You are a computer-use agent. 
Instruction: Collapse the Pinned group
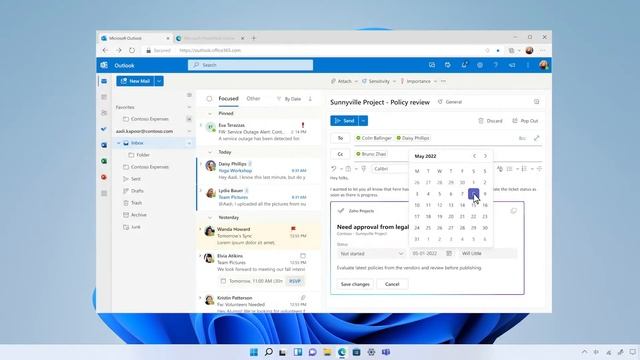click(x=210, y=113)
